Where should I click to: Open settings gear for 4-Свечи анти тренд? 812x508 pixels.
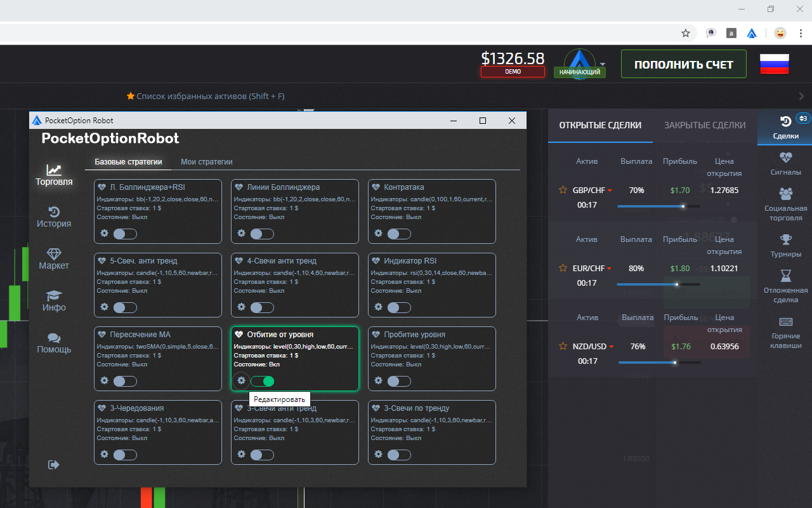(x=242, y=307)
